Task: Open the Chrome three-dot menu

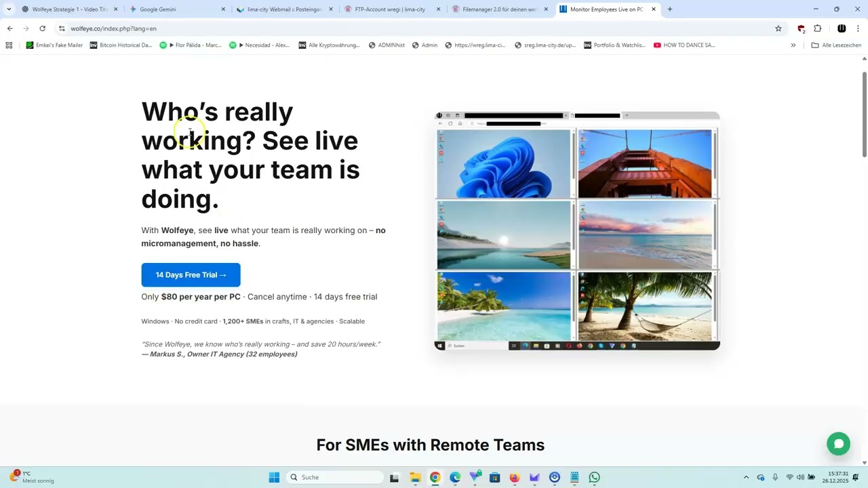Action: point(859,28)
